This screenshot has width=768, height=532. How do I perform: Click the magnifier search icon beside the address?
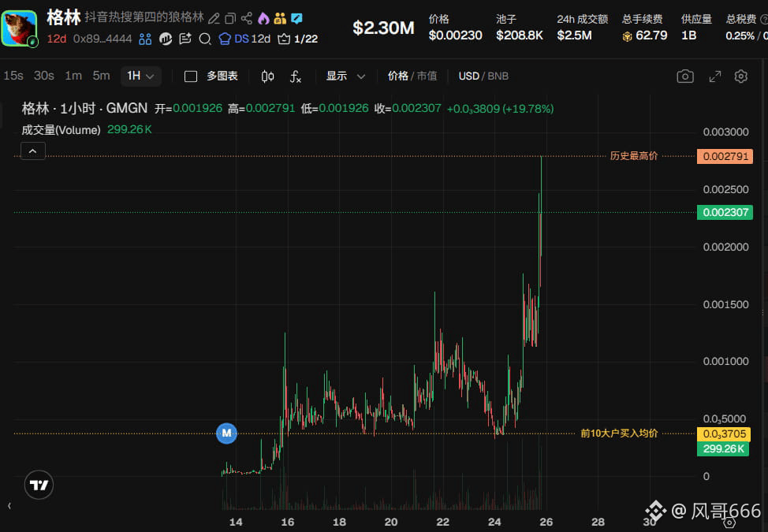(205, 39)
